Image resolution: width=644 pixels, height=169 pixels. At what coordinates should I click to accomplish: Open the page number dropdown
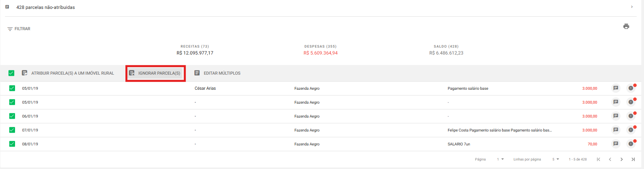tap(501, 159)
